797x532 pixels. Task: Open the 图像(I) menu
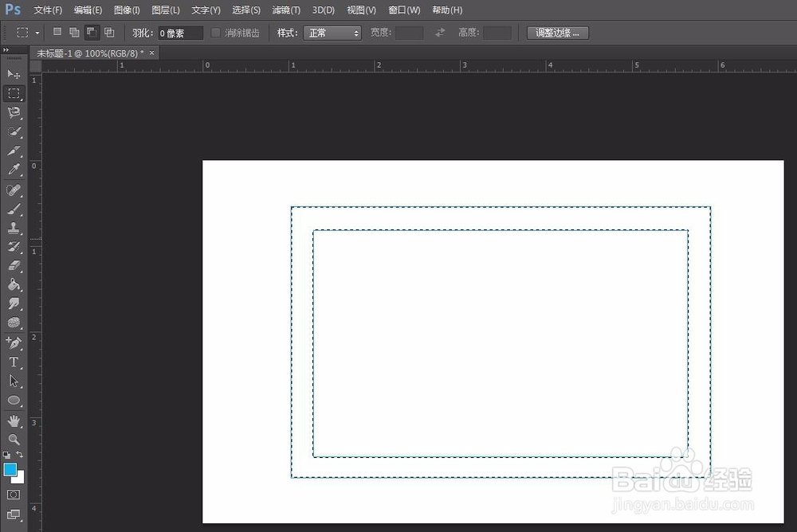point(127,10)
